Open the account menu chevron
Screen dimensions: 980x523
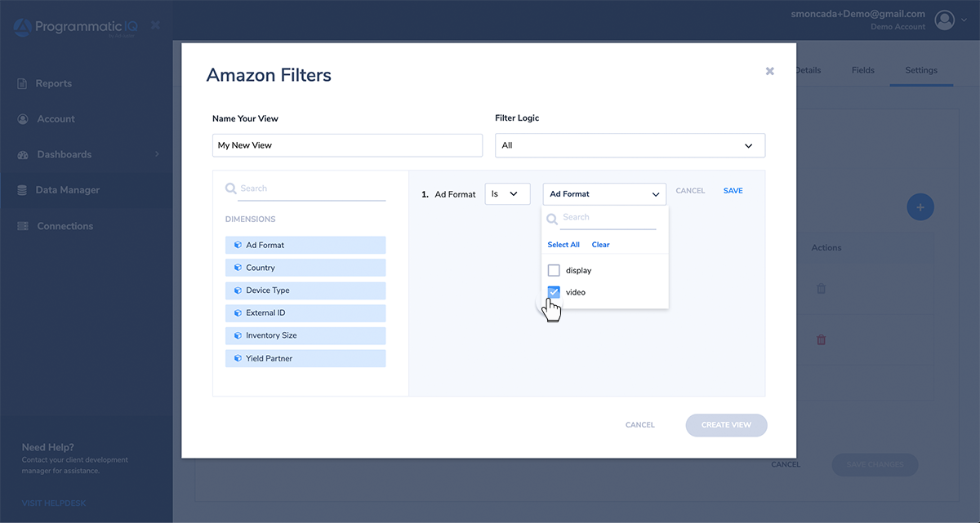point(964,20)
